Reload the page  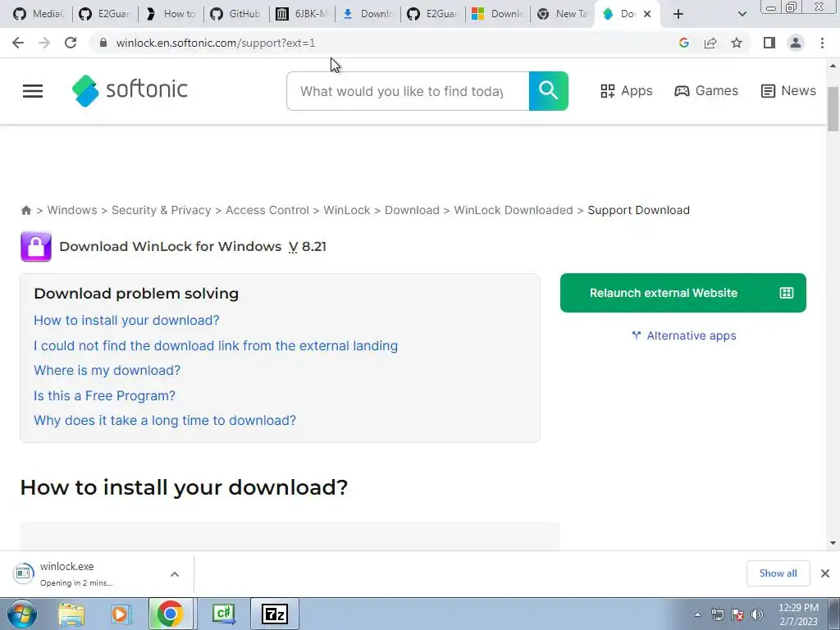(71, 43)
